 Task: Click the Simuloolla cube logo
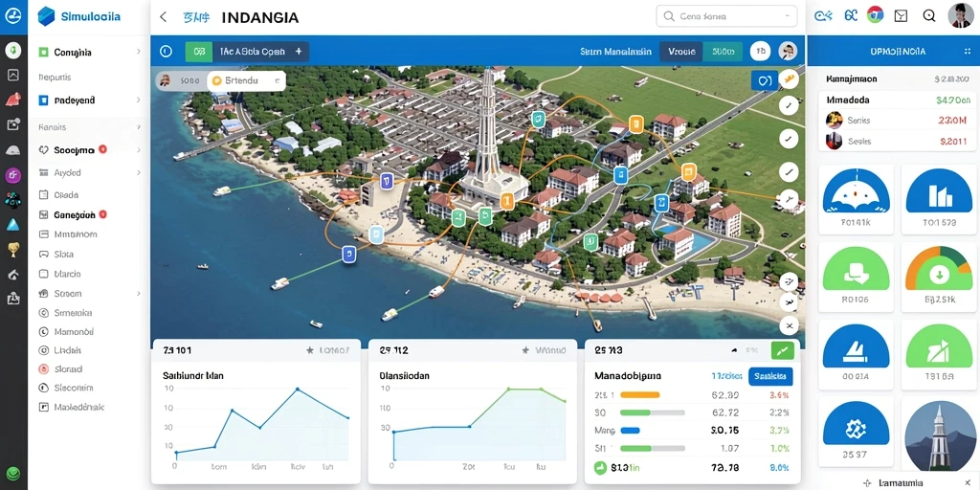[46, 16]
